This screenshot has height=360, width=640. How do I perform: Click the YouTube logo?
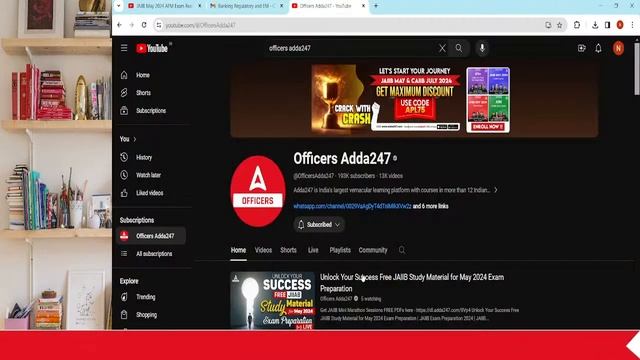click(x=152, y=48)
